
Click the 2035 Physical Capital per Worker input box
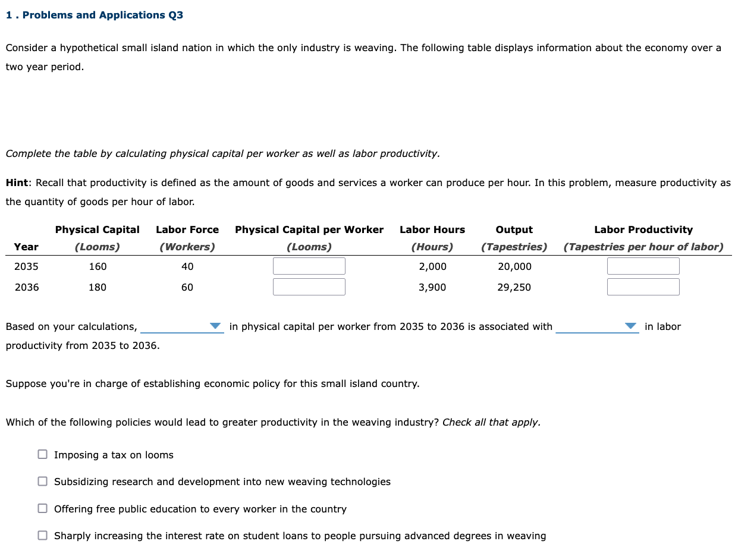pos(309,266)
